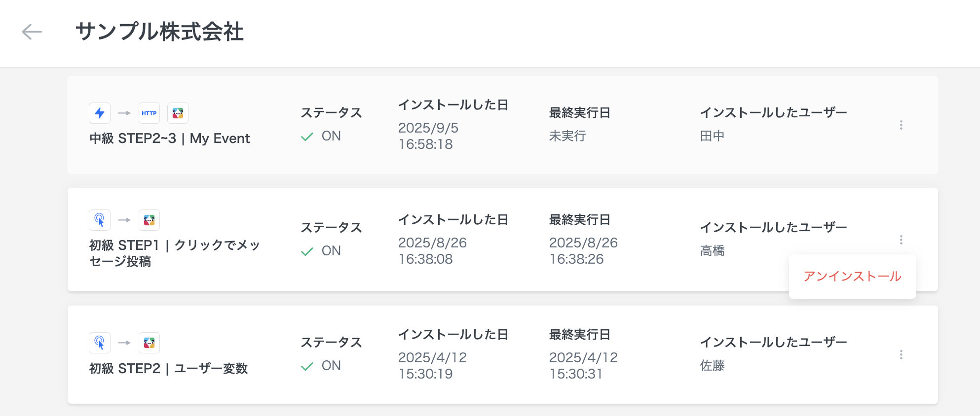The height and width of the screenshot is (416, 980).
Task: Click the HTTP icon in My Event row
Action: tap(149, 113)
